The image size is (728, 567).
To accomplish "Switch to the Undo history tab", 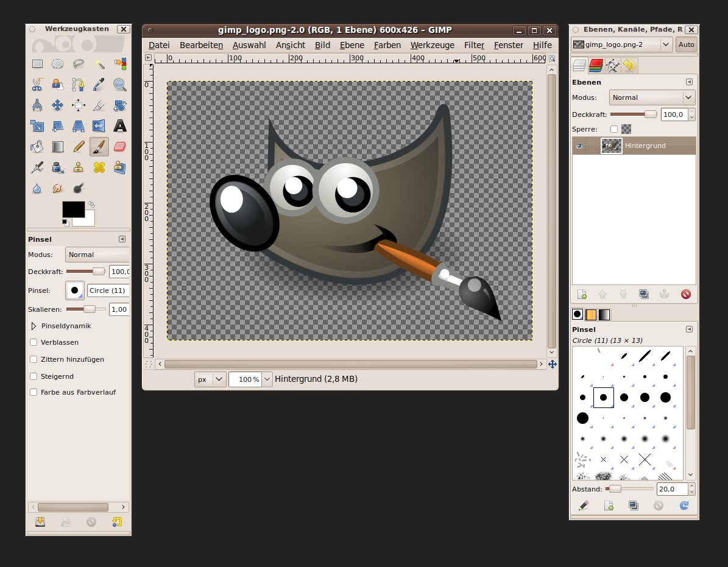I will [629, 65].
